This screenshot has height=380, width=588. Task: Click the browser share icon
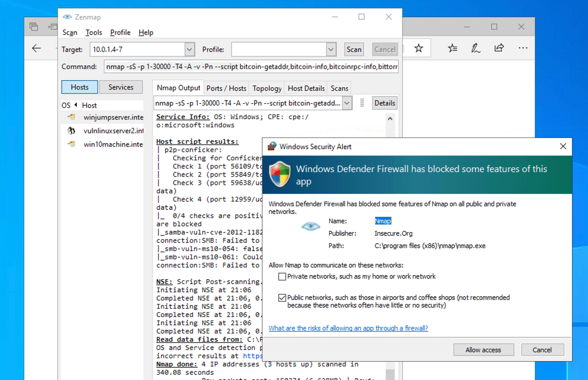click(499, 48)
